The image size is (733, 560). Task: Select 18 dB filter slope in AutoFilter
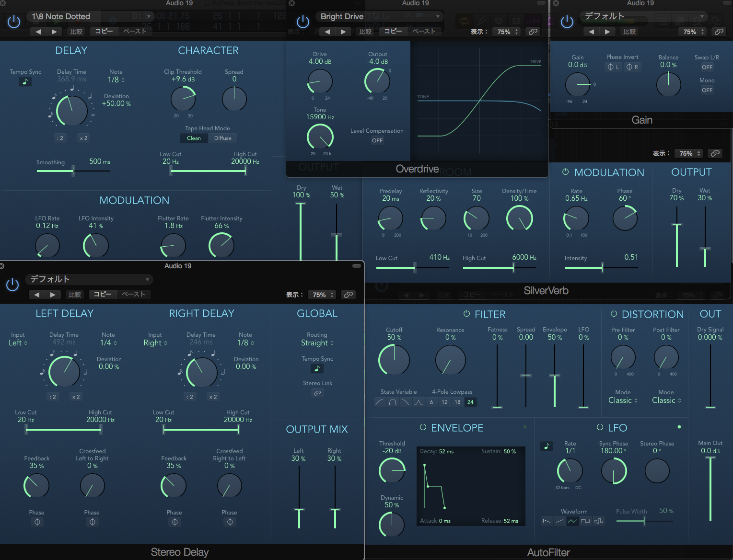(x=457, y=402)
